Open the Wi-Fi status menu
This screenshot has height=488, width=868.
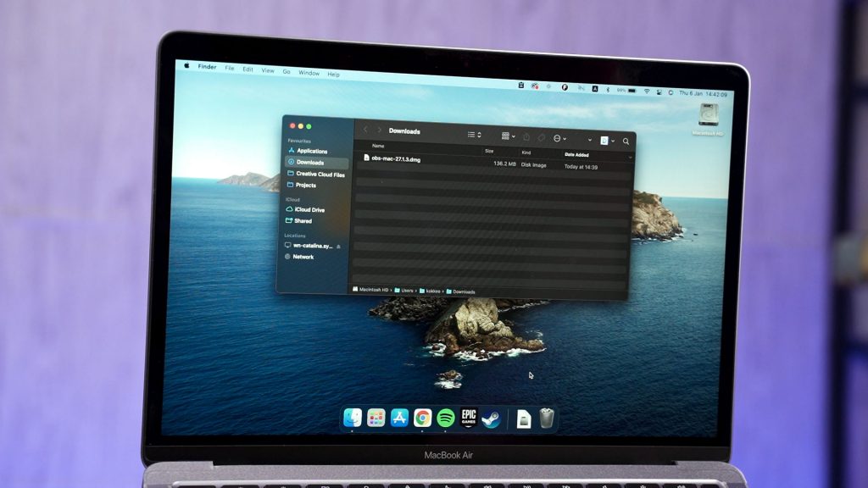[x=647, y=91]
